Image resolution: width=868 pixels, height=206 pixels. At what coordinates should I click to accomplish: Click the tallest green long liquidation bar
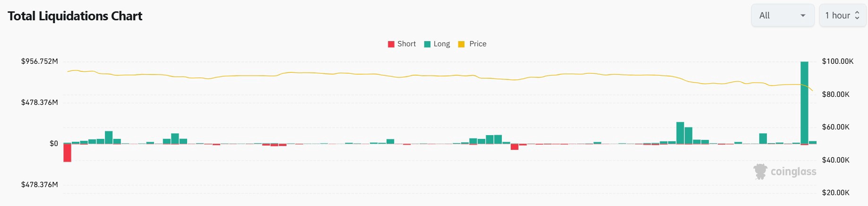coord(804,102)
